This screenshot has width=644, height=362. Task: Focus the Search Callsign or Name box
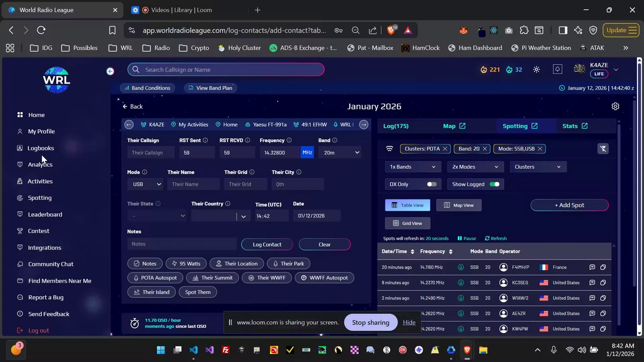pyautogui.click(x=226, y=69)
